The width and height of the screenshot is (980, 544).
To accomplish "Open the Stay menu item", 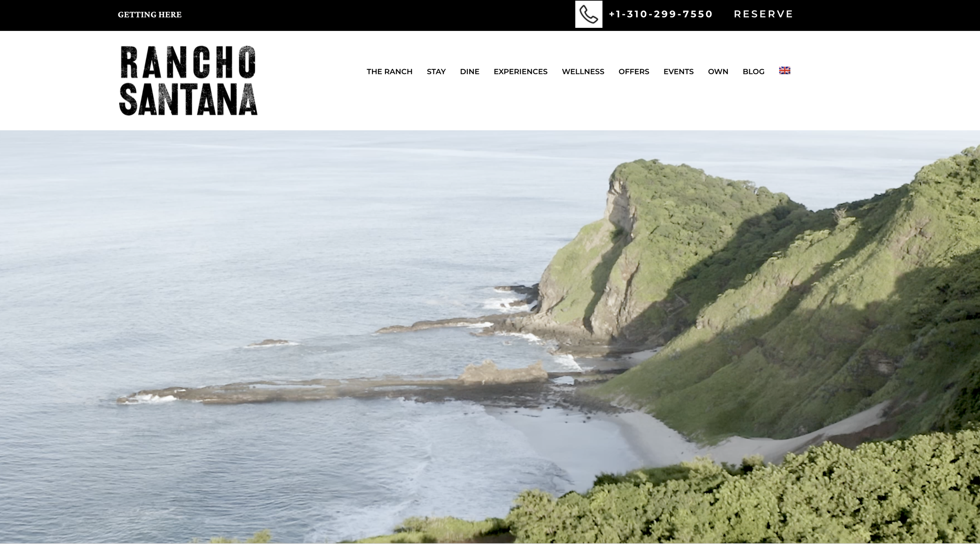I will [x=436, y=71].
